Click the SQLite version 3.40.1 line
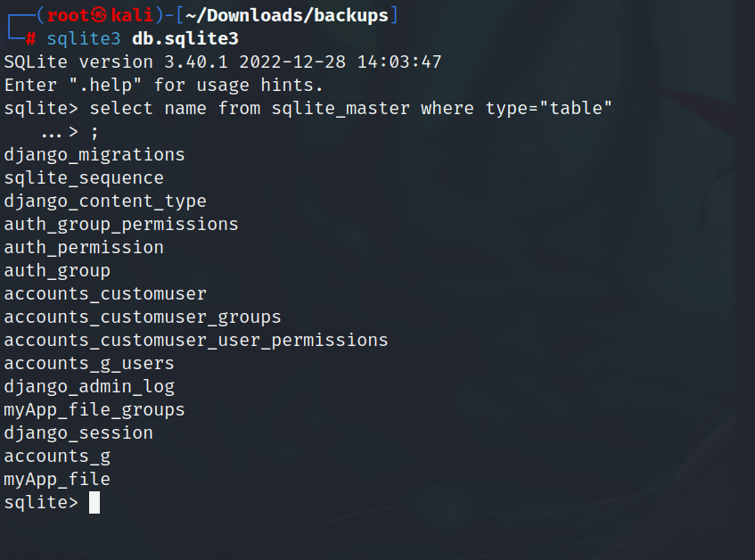 223,62
